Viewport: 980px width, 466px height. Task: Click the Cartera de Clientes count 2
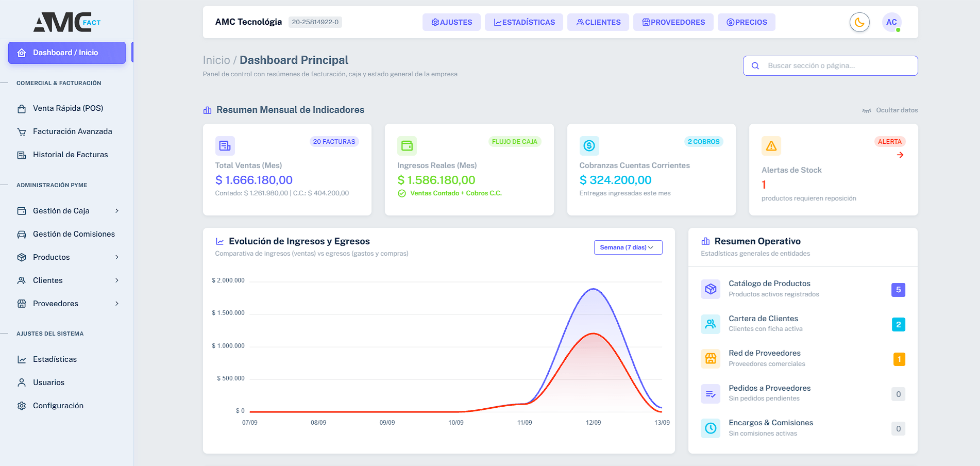point(898,324)
